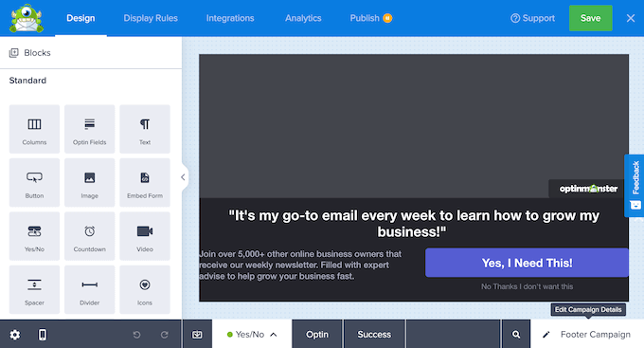Add an Image block

pyautogui.click(x=90, y=183)
